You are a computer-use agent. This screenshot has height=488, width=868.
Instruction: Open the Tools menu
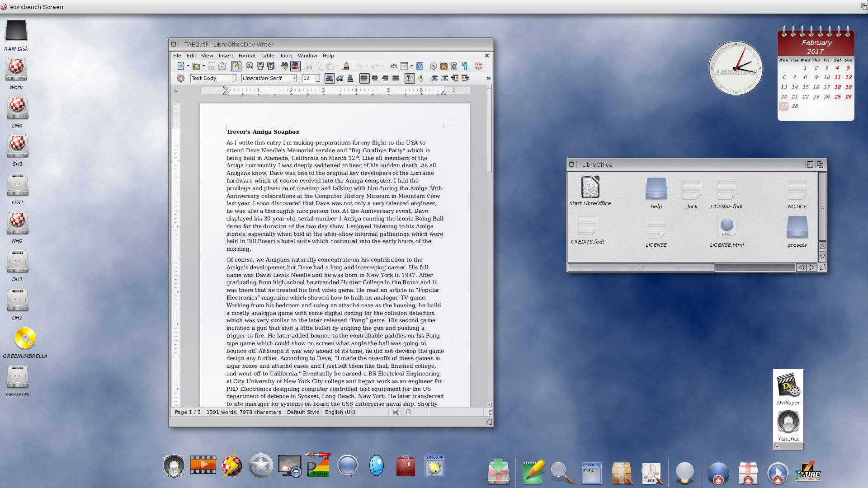286,56
